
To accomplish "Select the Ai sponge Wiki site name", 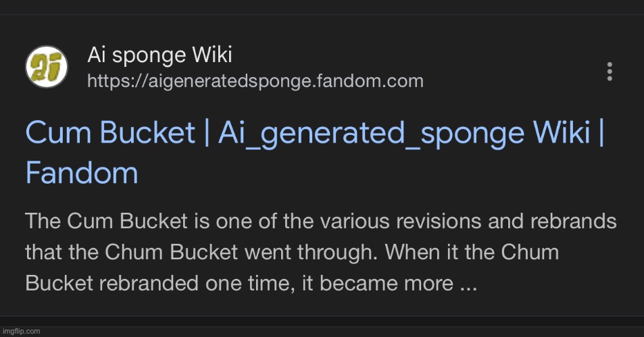I will [x=159, y=55].
